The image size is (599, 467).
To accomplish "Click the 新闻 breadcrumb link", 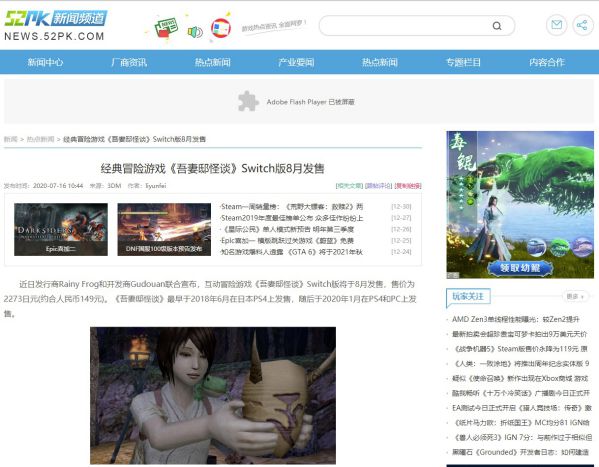I will (x=11, y=139).
